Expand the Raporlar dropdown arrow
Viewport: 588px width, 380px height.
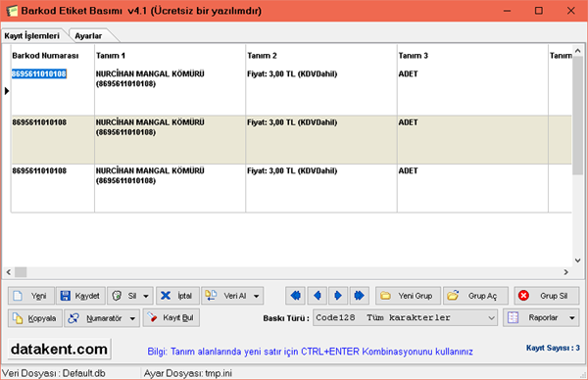tap(572, 317)
